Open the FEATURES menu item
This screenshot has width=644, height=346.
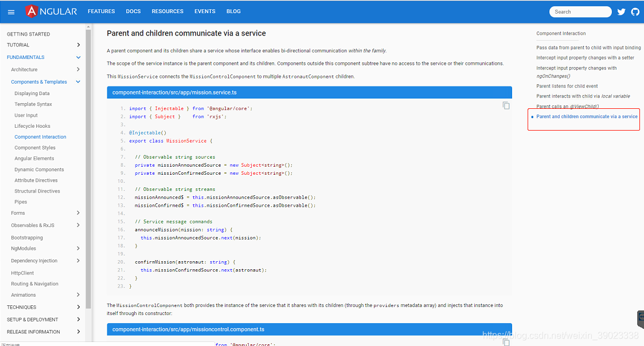pyautogui.click(x=101, y=11)
